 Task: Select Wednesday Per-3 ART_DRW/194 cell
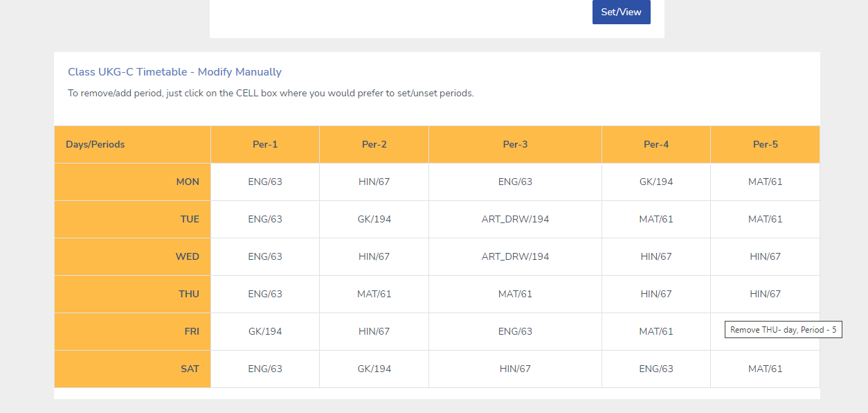516,257
